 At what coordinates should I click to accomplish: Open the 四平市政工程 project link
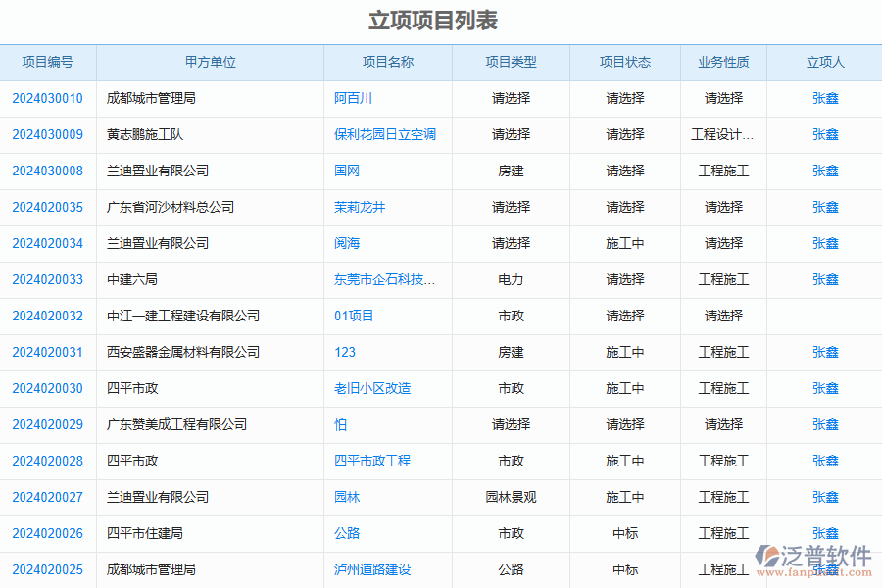[x=372, y=462]
